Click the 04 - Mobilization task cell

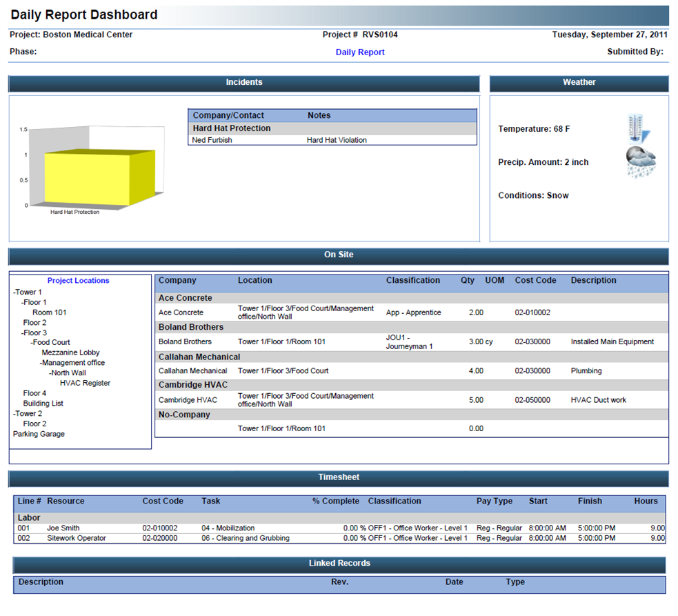(x=228, y=528)
